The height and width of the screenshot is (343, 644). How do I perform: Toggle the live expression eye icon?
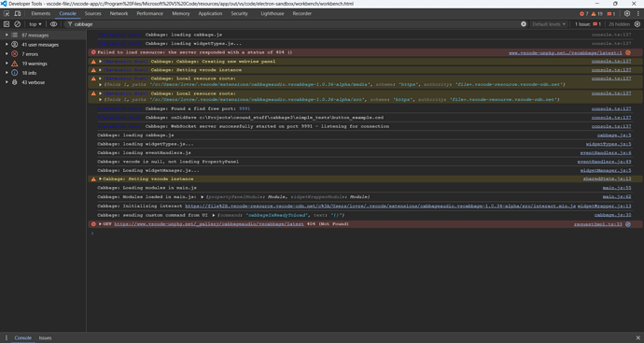coord(53,24)
